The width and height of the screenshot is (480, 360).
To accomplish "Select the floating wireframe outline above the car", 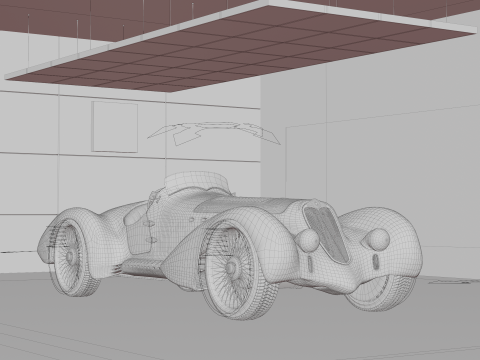I will click(x=213, y=133).
